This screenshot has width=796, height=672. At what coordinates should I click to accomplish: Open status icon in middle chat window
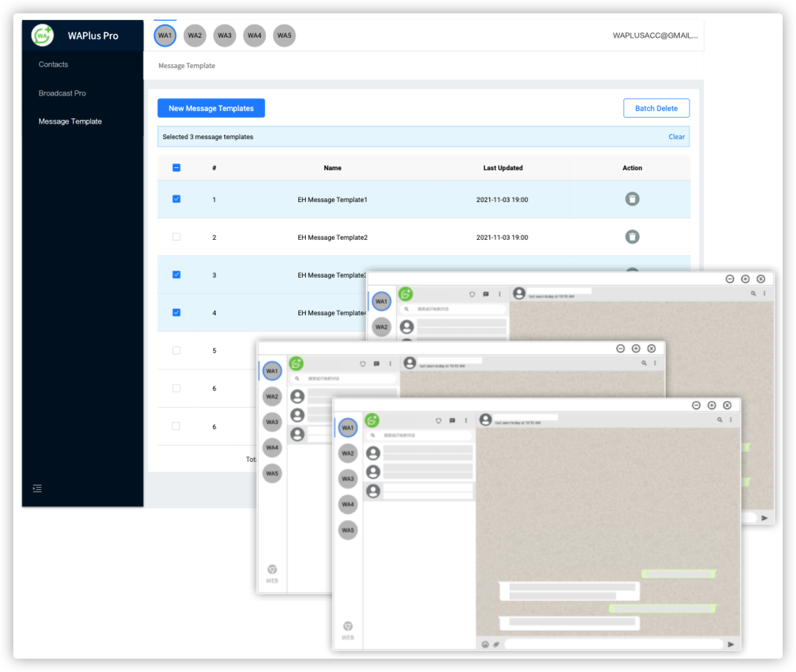point(362,363)
